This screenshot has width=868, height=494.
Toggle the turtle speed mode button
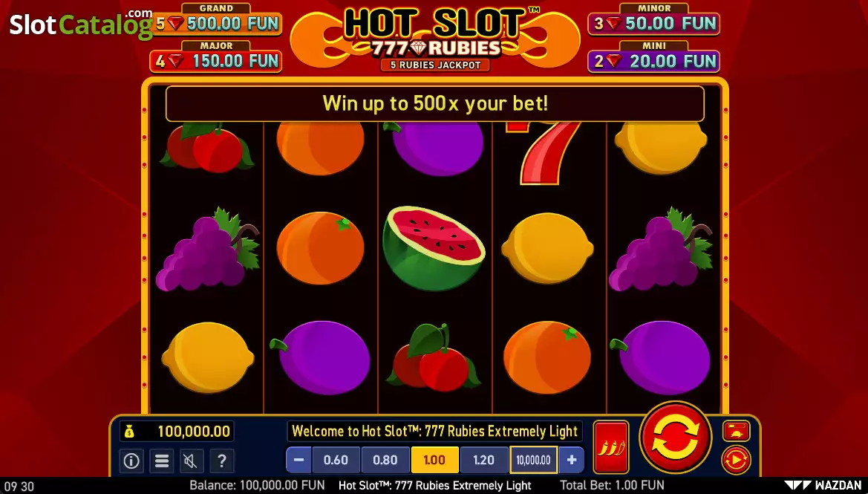point(737,431)
